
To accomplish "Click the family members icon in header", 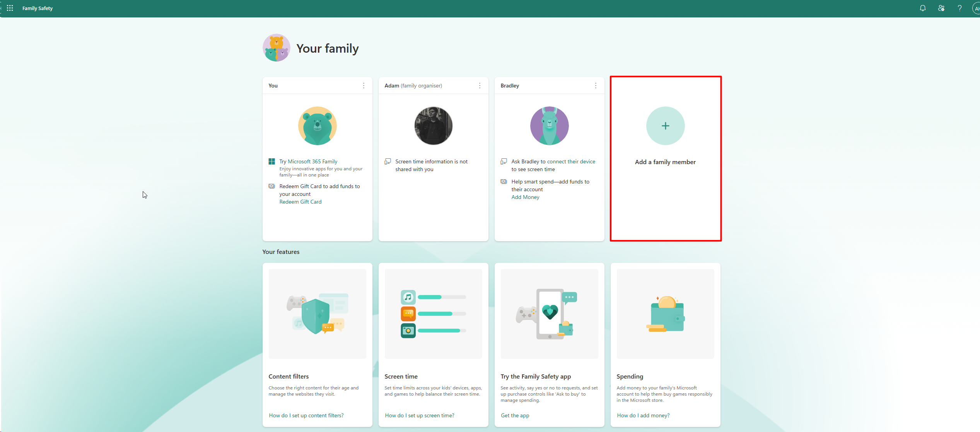I will [942, 8].
